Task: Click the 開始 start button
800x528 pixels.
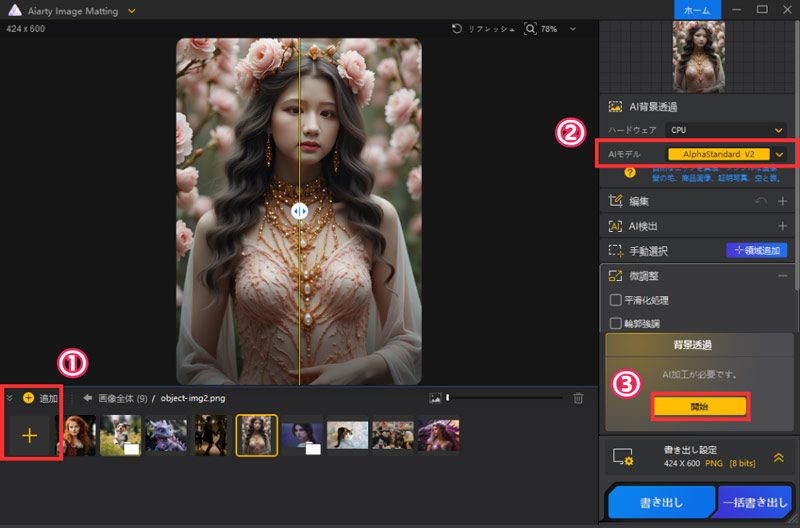Action: point(700,407)
